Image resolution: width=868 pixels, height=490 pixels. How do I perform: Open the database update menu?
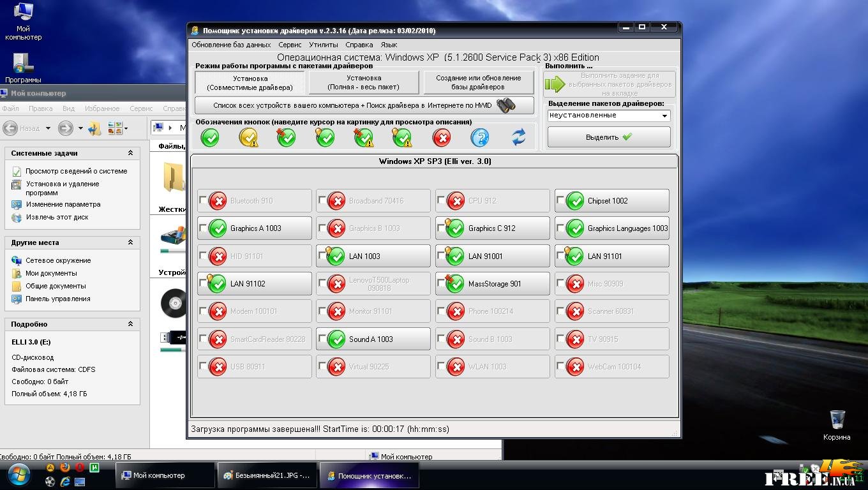coord(231,45)
